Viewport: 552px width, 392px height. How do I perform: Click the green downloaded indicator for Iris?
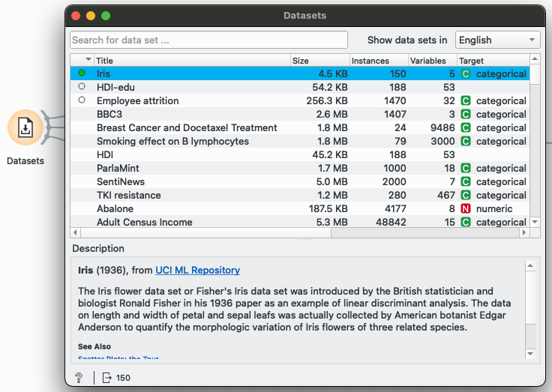[x=82, y=73]
